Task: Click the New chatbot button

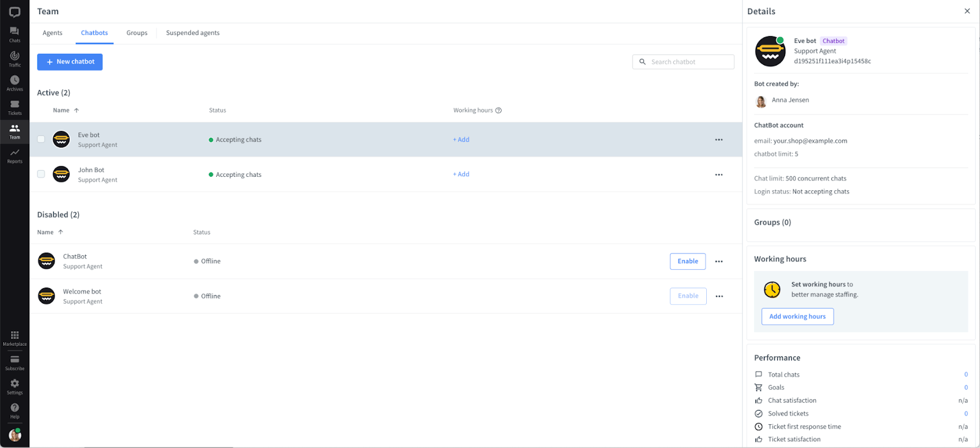Action: tap(70, 62)
